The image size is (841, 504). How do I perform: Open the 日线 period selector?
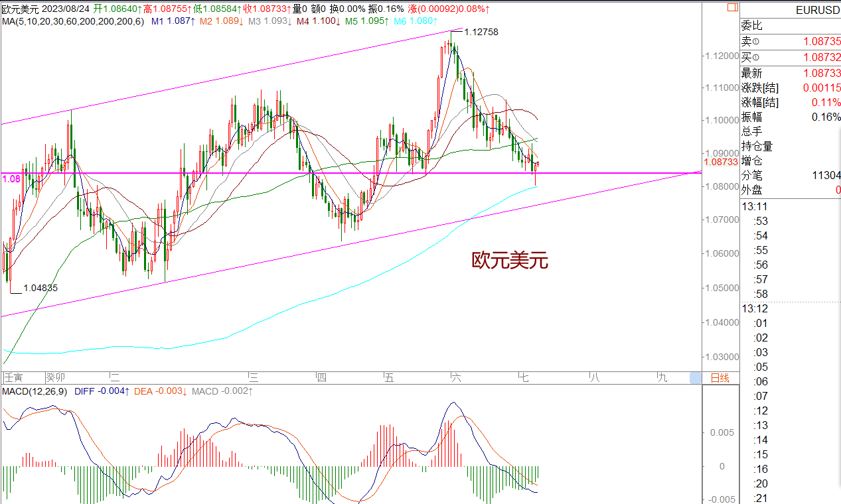tap(720, 378)
